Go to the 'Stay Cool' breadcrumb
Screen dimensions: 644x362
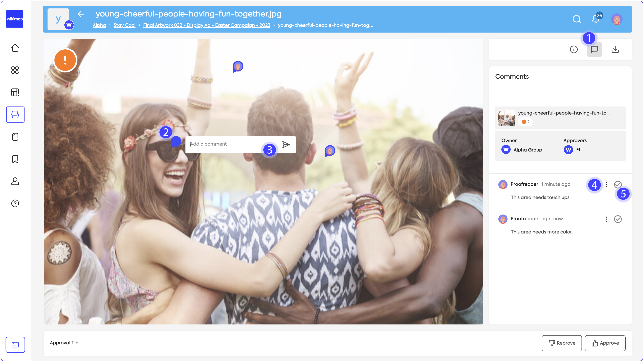(x=124, y=25)
